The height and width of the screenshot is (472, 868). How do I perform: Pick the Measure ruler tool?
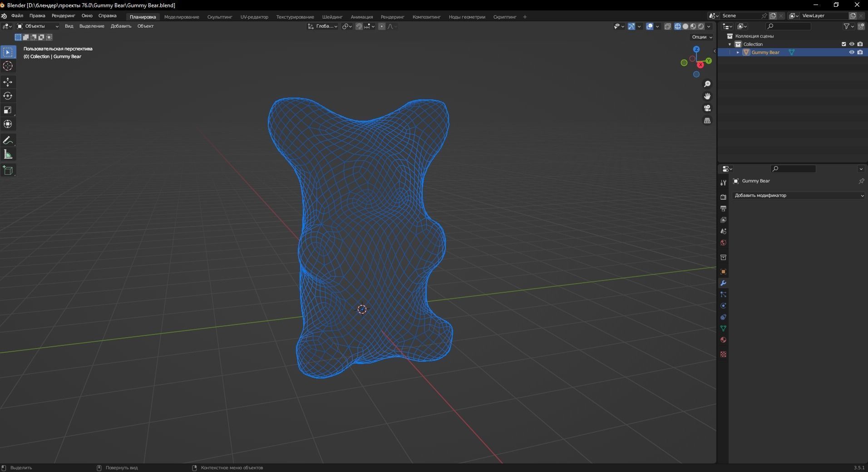coord(8,154)
